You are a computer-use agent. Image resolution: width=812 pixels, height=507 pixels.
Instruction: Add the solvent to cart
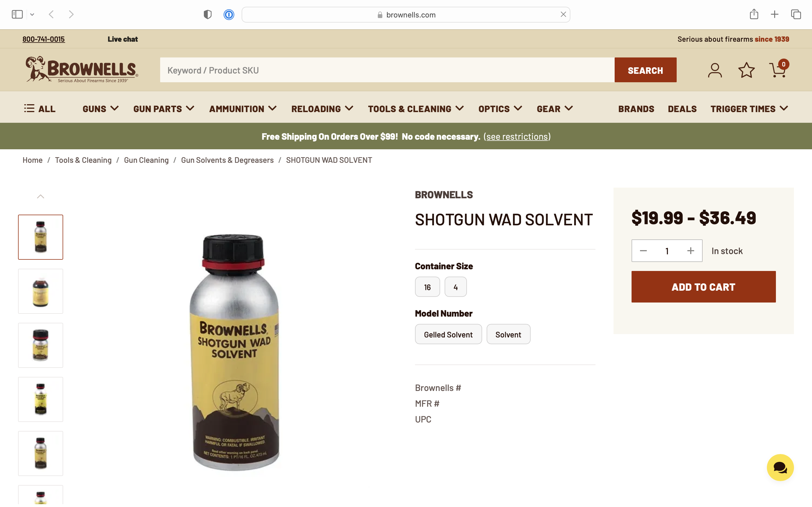coord(703,287)
